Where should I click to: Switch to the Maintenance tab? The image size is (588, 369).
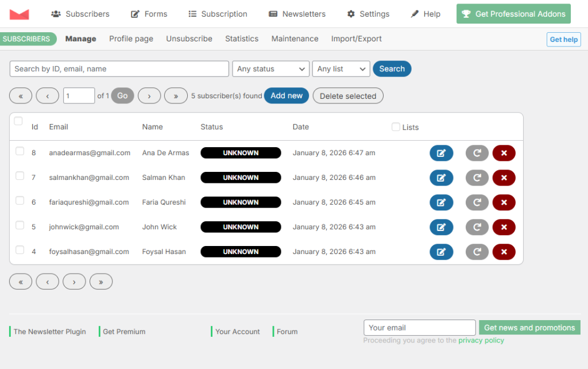click(x=295, y=39)
